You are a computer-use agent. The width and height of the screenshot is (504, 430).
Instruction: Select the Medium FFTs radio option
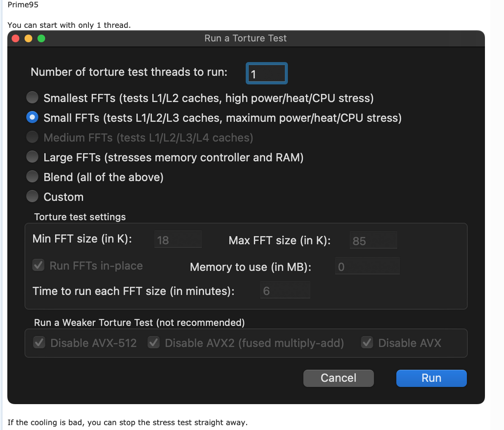pos(32,138)
